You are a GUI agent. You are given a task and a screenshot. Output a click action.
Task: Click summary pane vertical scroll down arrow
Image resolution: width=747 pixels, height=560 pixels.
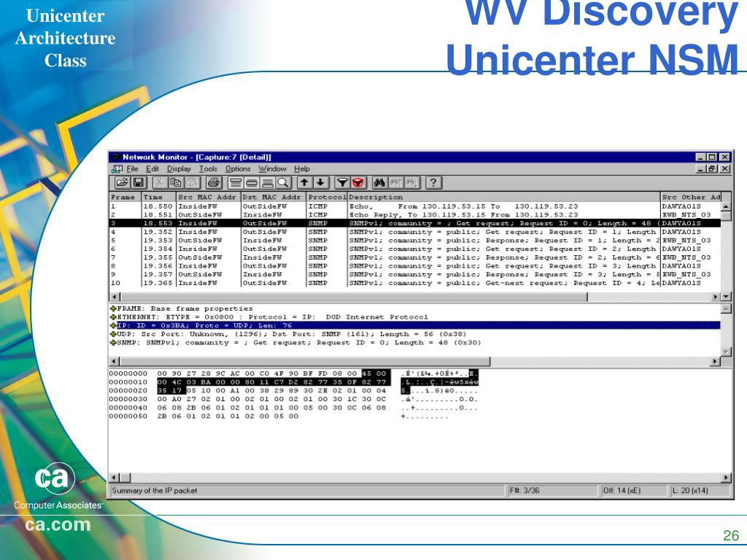tap(726, 297)
